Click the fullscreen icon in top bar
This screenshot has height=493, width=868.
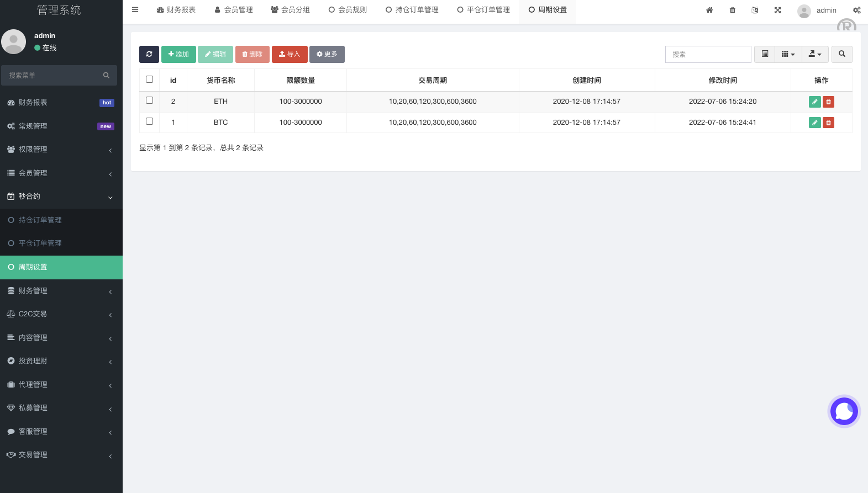tap(777, 10)
